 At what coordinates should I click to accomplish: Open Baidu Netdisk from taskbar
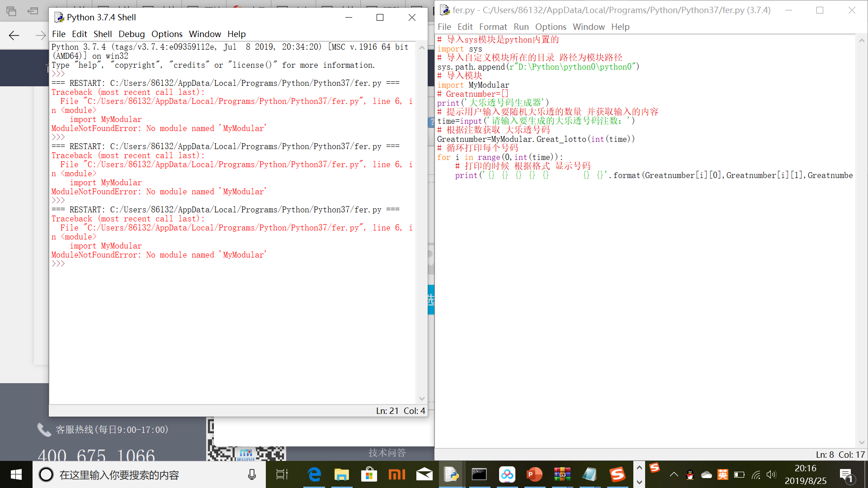507,474
